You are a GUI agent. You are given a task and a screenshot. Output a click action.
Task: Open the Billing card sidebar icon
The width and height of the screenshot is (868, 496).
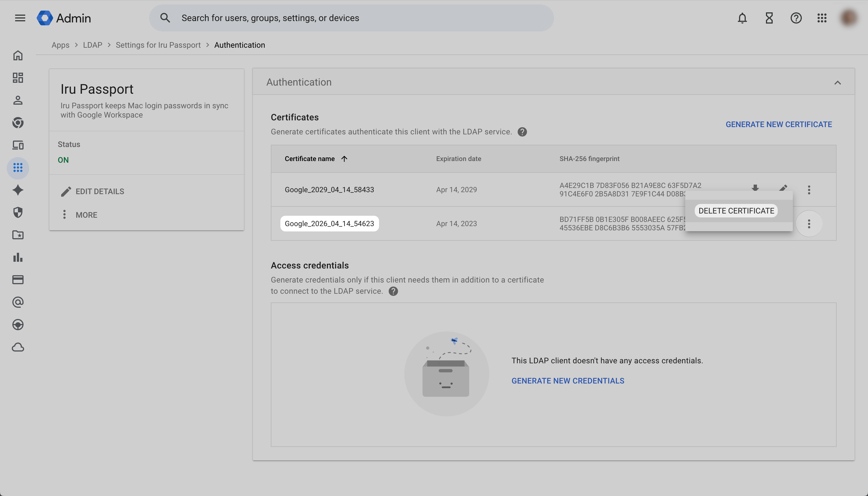pos(18,280)
